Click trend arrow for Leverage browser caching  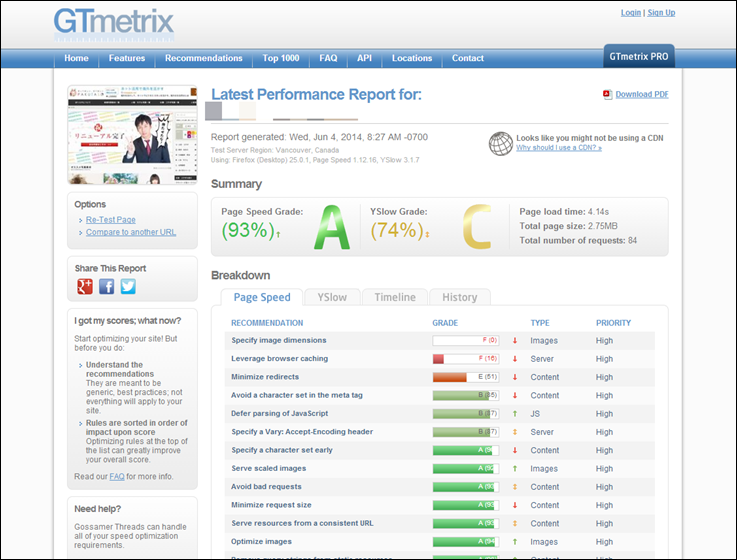tap(515, 359)
